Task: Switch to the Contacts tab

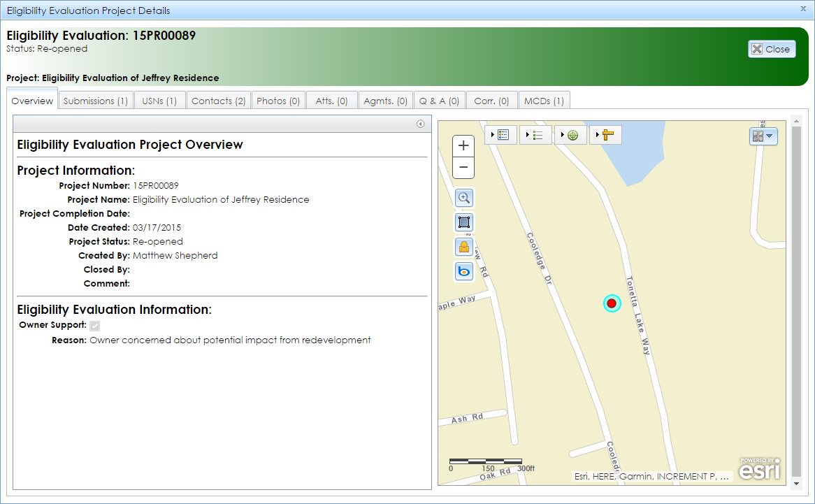Action: click(218, 100)
